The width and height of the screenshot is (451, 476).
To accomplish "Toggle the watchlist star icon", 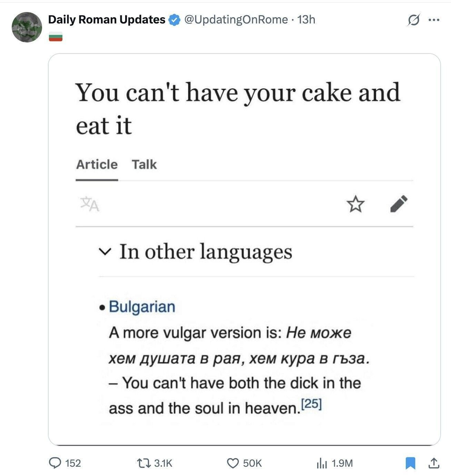I will point(355,204).
